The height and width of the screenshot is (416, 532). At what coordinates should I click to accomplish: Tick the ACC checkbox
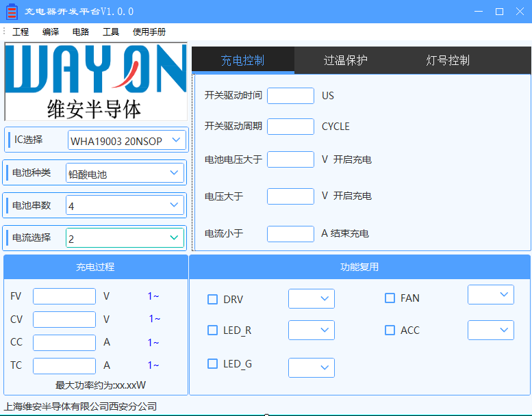click(x=390, y=330)
